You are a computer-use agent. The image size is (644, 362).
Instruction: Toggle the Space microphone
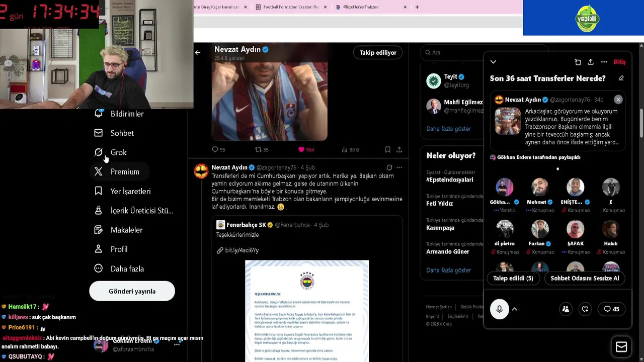pyautogui.click(x=499, y=309)
